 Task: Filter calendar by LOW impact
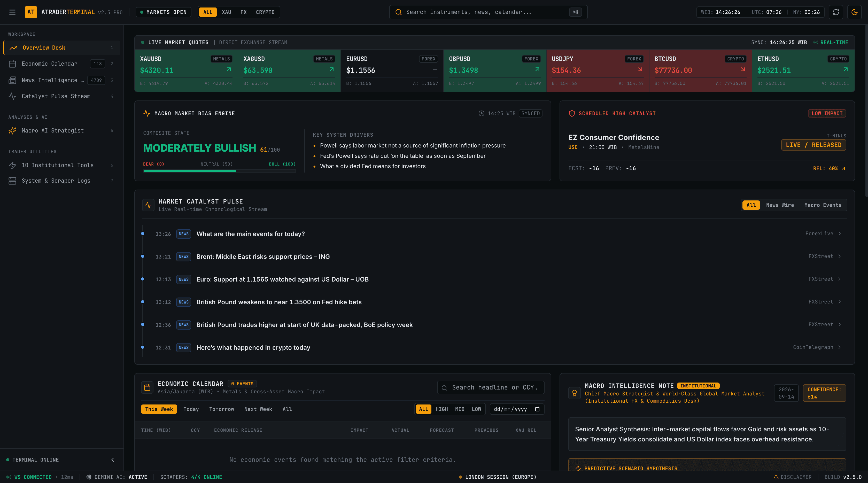(x=476, y=409)
